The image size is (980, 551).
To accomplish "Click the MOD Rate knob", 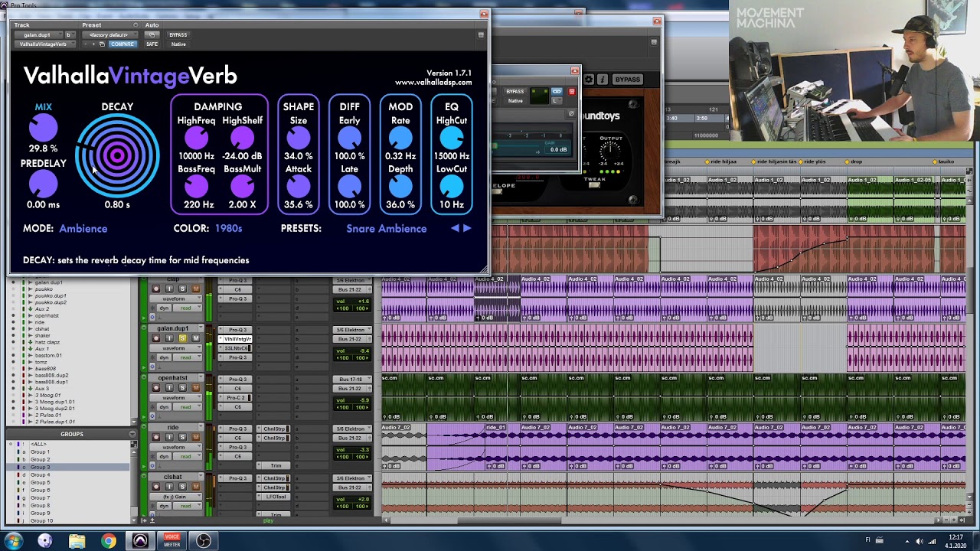I will click(x=400, y=139).
